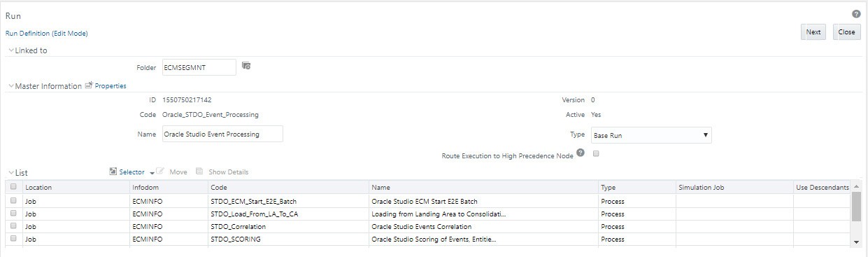This screenshot has width=868, height=257.
Task: Select the header checkbox for all rows
Action: [x=13, y=187]
